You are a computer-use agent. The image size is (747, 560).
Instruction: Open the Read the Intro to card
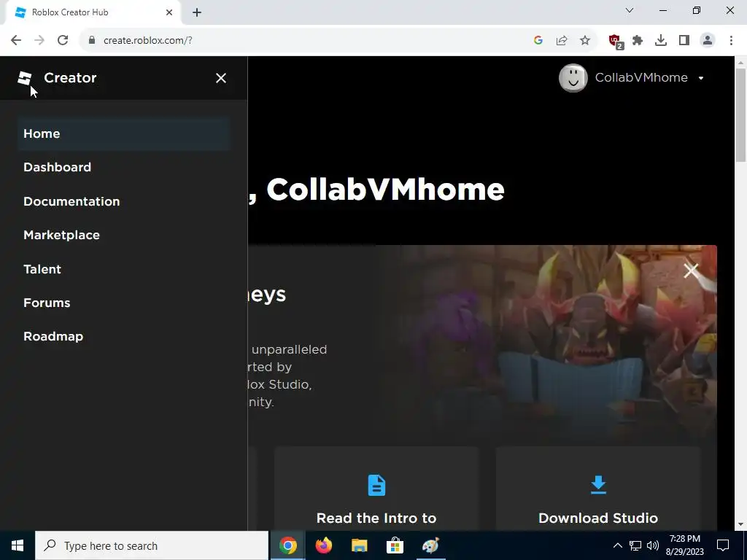pyautogui.click(x=376, y=489)
